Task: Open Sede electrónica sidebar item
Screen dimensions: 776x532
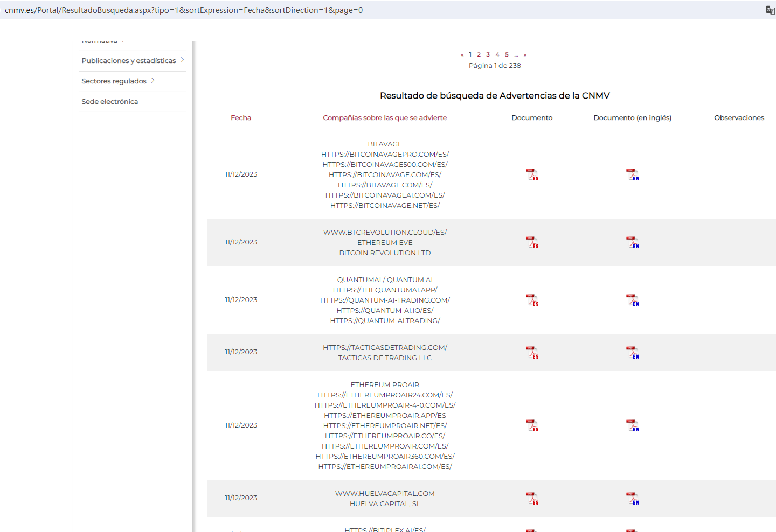Action: coord(110,102)
